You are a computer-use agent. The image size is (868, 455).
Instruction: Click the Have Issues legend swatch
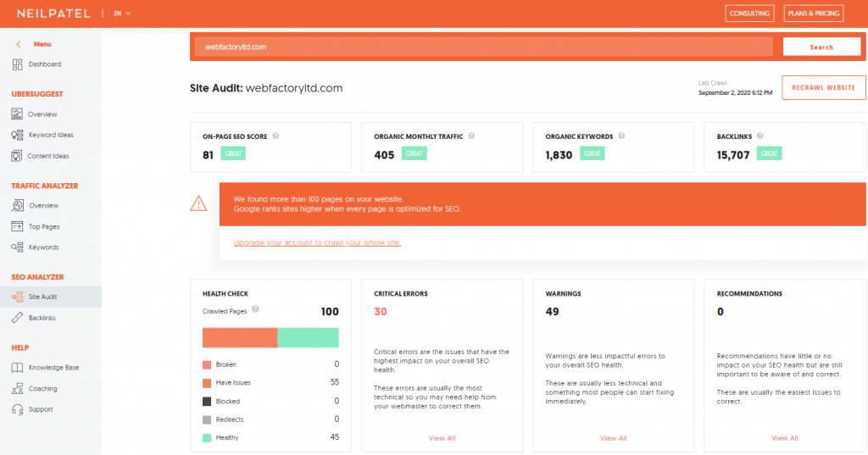pos(207,383)
